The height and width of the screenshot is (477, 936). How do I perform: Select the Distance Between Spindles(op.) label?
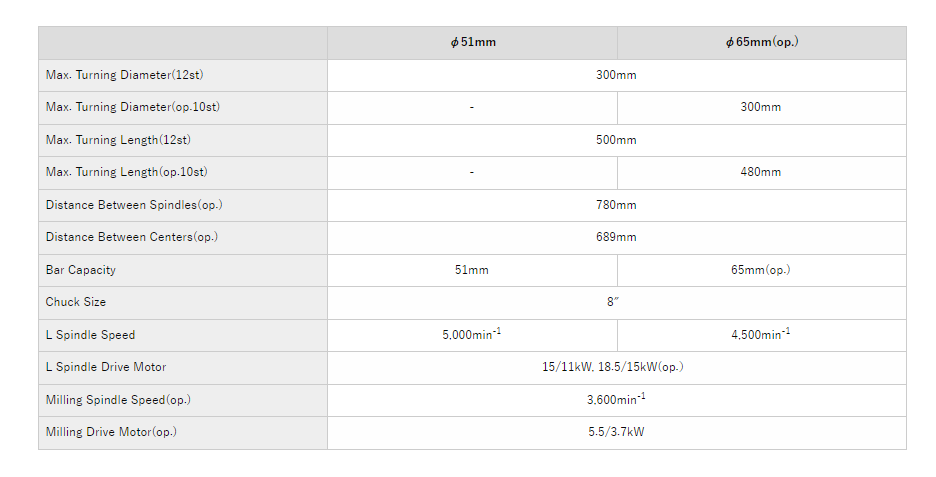[134, 205]
